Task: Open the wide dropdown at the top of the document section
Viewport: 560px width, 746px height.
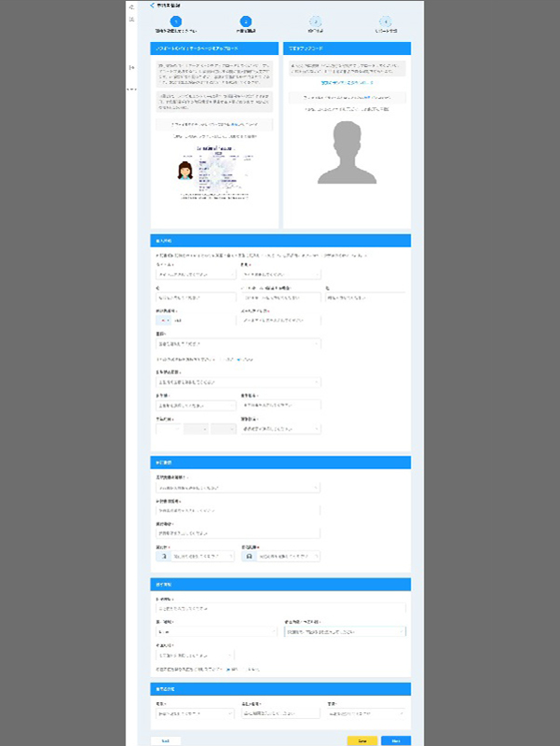Action: (x=239, y=488)
